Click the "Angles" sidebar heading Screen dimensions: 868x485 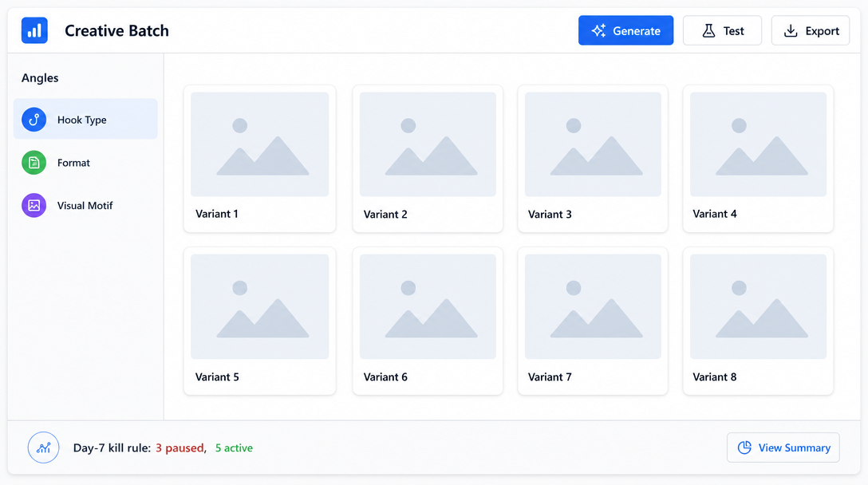(40, 78)
